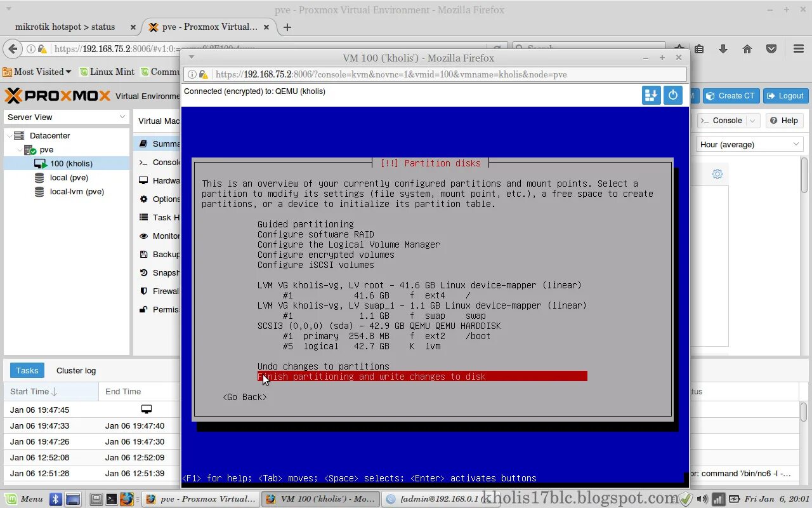Screen dimensions: 812x508
Task: Click the Logout button
Action: 785,96
